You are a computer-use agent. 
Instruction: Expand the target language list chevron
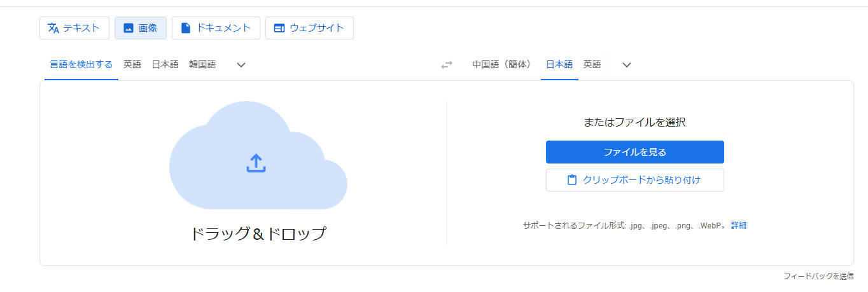[627, 65]
